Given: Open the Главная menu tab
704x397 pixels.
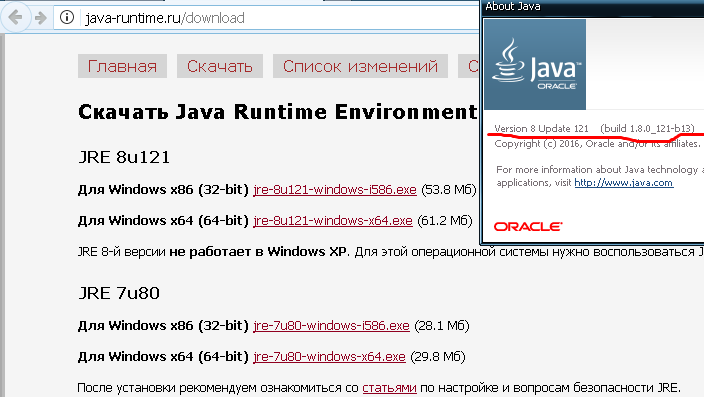Looking at the screenshot, I should [x=122, y=66].
